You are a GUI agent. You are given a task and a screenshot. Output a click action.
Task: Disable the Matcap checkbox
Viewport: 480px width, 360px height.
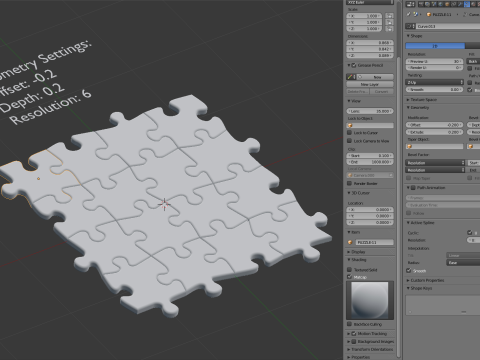point(349,277)
